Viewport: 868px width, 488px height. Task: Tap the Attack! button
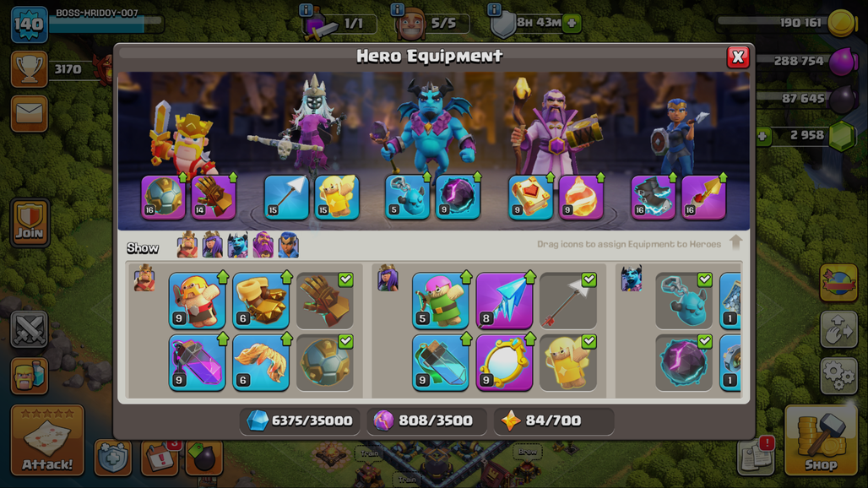click(47, 441)
